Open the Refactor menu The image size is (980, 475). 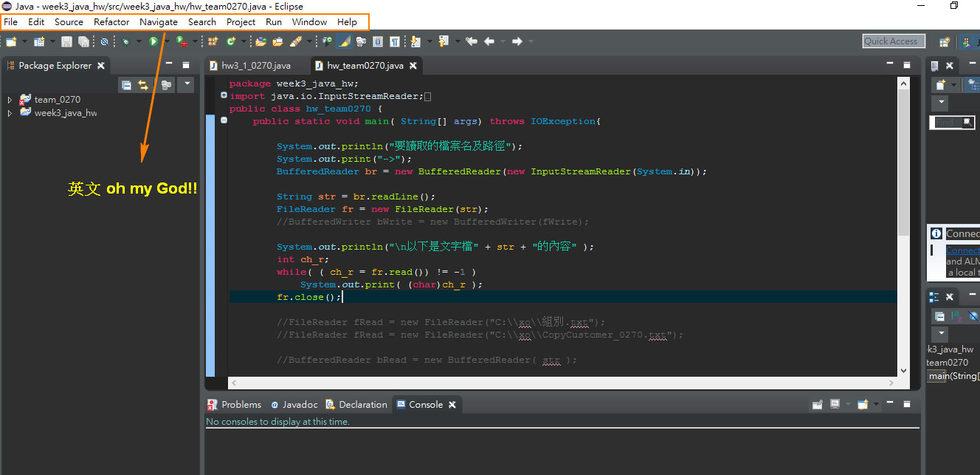click(x=111, y=22)
